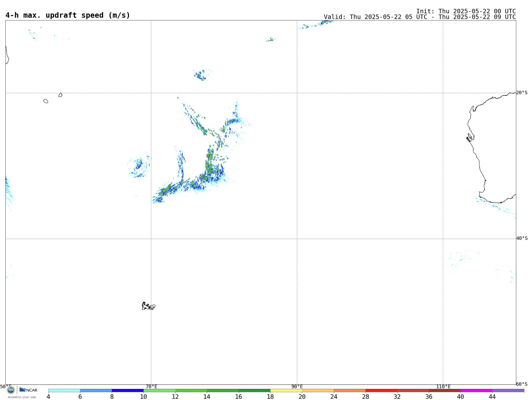532x400 pixels.
Task: Click the 20°S latitude label
Action: (x=522, y=93)
